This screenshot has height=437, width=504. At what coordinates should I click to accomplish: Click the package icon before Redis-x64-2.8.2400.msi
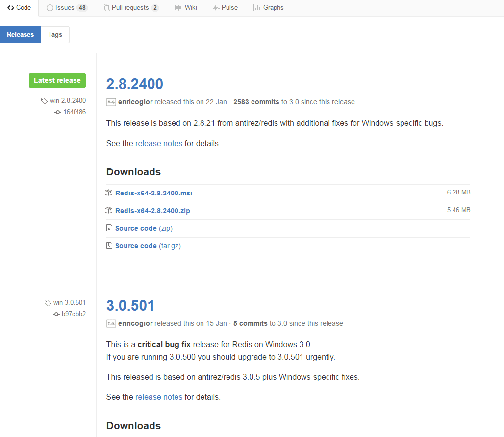109,193
